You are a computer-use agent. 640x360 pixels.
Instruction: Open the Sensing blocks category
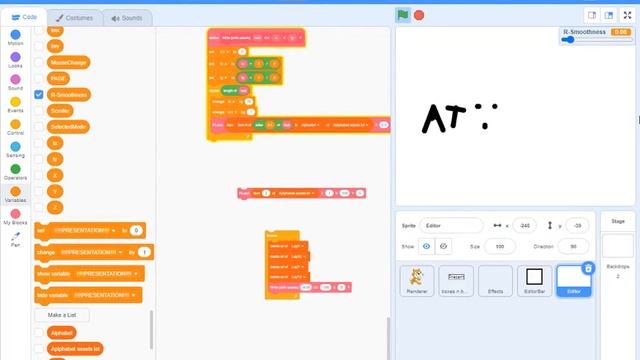[15, 150]
